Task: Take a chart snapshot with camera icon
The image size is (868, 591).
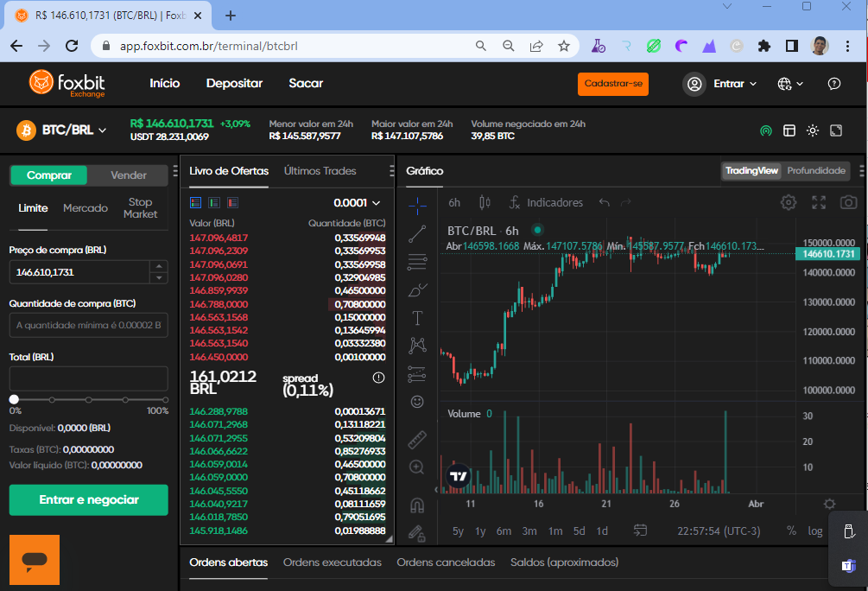Action: (848, 203)
